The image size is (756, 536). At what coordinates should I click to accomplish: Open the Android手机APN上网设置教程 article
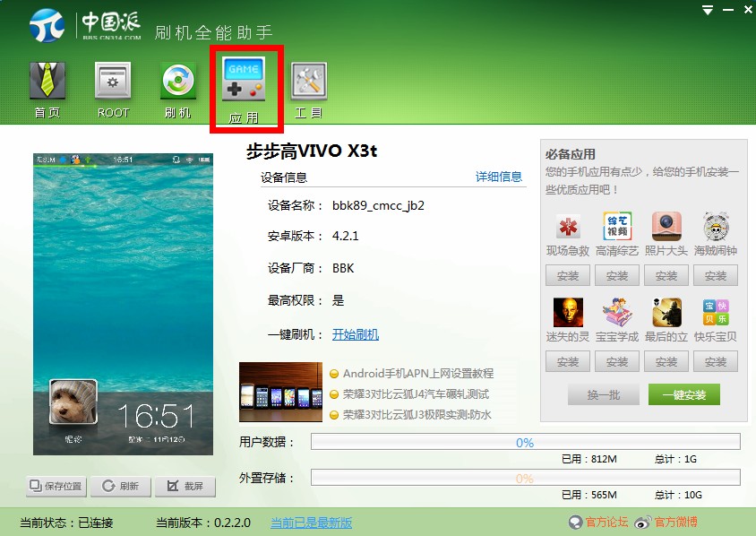coord(418,374)
